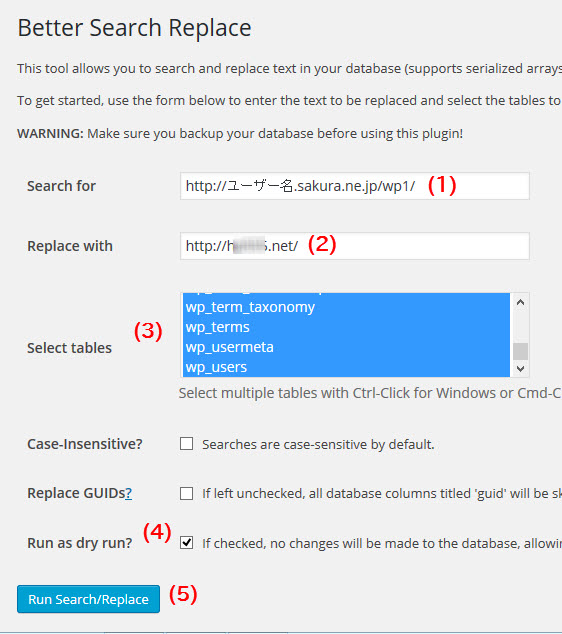This screenshot has width=562, height=634.
Task: Open the Replace GUIDs question mark link
Action: 128,493
